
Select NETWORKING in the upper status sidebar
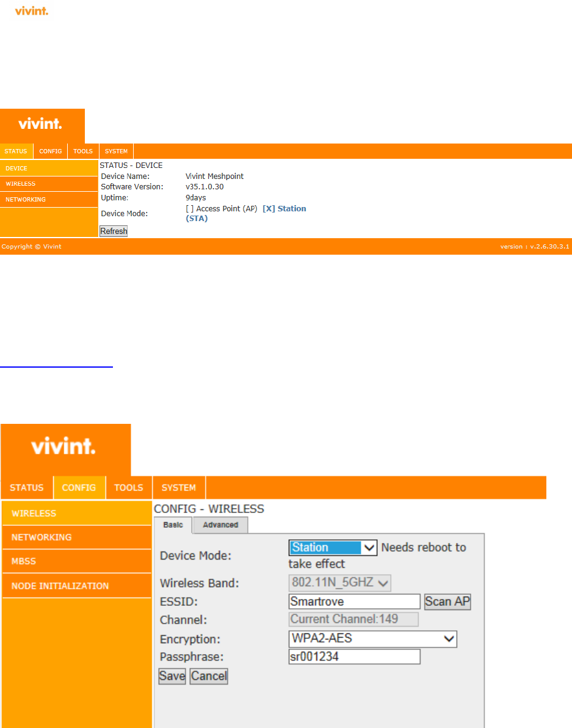point(49,200)
